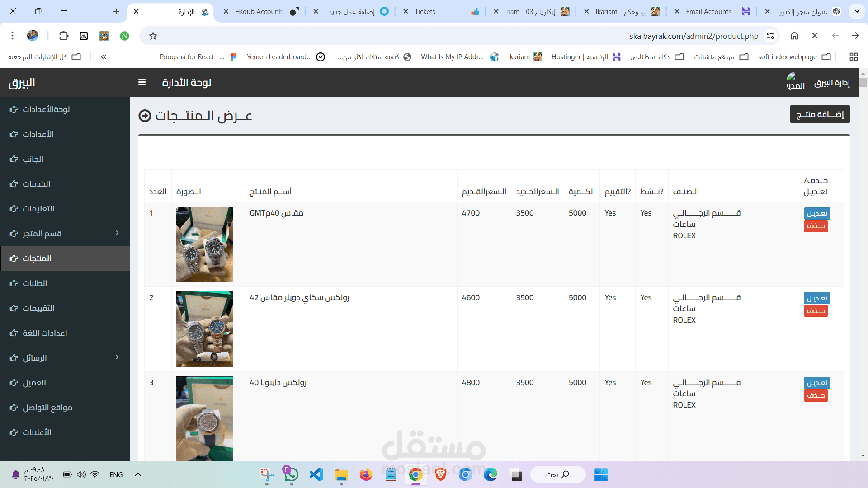Open the tab groups grid icon in bookmarks bar
The width and height of the screenshot is (868, 488).
854,57
